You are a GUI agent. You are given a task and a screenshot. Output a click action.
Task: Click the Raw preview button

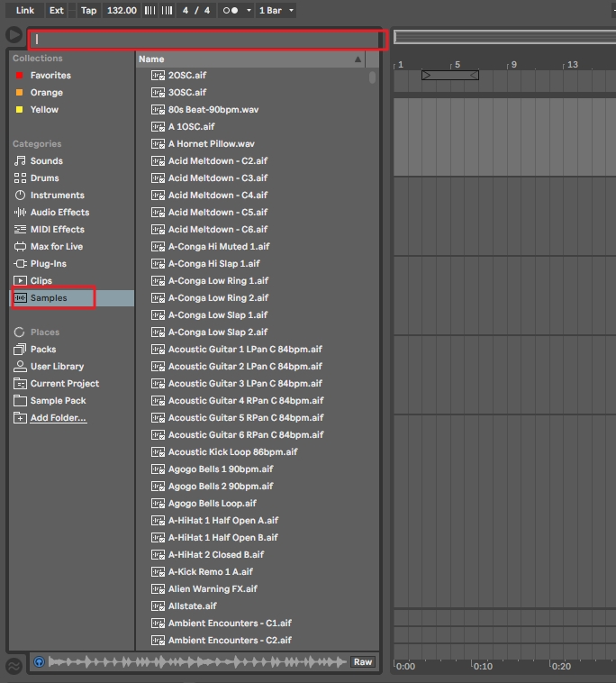pyautogui.click(x=363, y=662)
